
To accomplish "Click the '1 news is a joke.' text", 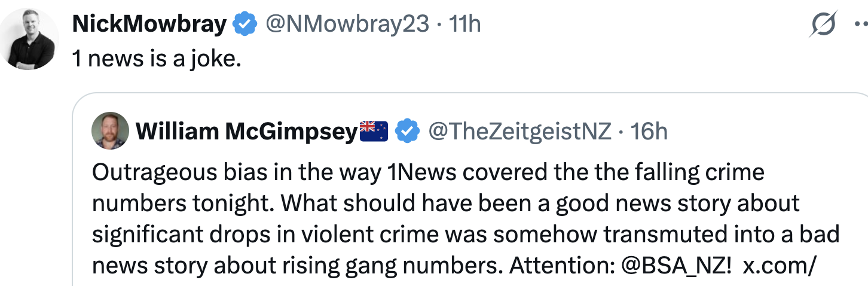I will point(157,58).
